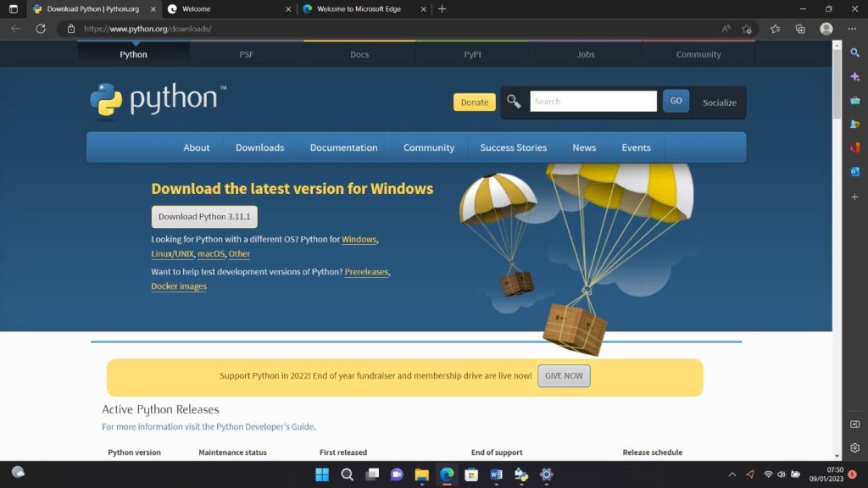Open the Prereleases link
Image resolution: width=868 pixels, height=488 pixels.
(x=366, y=271)
